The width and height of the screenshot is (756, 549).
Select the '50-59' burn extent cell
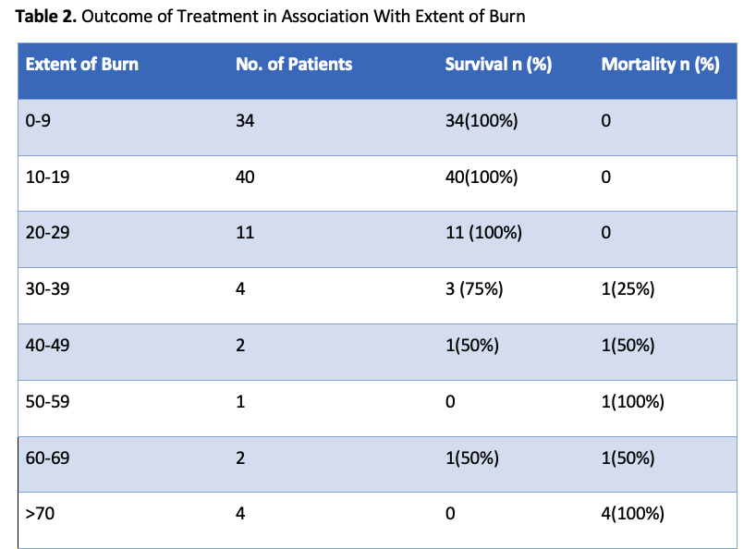[x=46, y=402]
